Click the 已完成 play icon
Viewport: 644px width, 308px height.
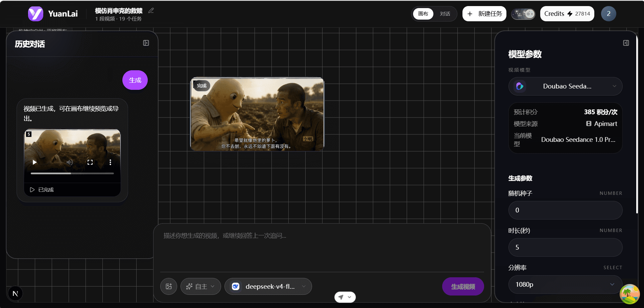(x=32, y=190)
